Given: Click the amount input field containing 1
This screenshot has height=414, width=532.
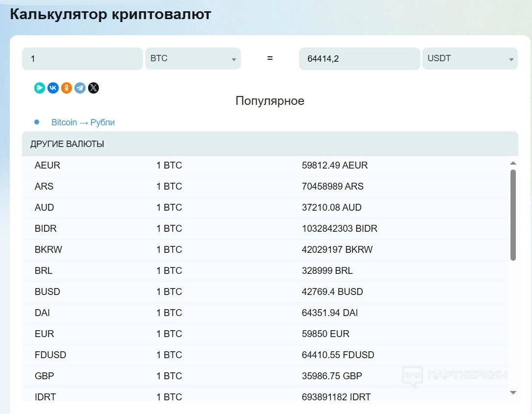Looking at the screenshot, I should pyautogui.click(x=82, y=59).
